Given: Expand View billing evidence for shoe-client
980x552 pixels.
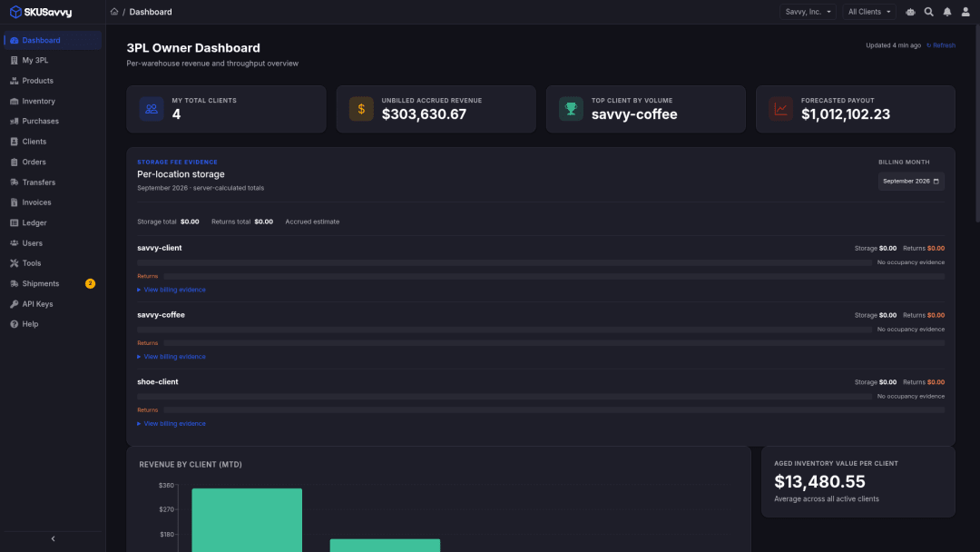Looking at the screenshot, I should pyautogui.click(x=171, y=424).
